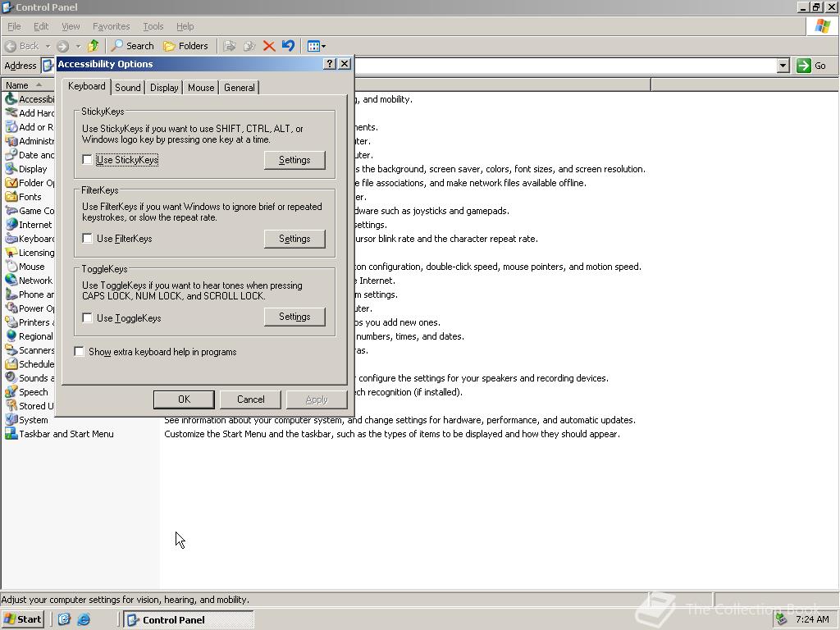Click the Keyboard tab

click(86, 86)
